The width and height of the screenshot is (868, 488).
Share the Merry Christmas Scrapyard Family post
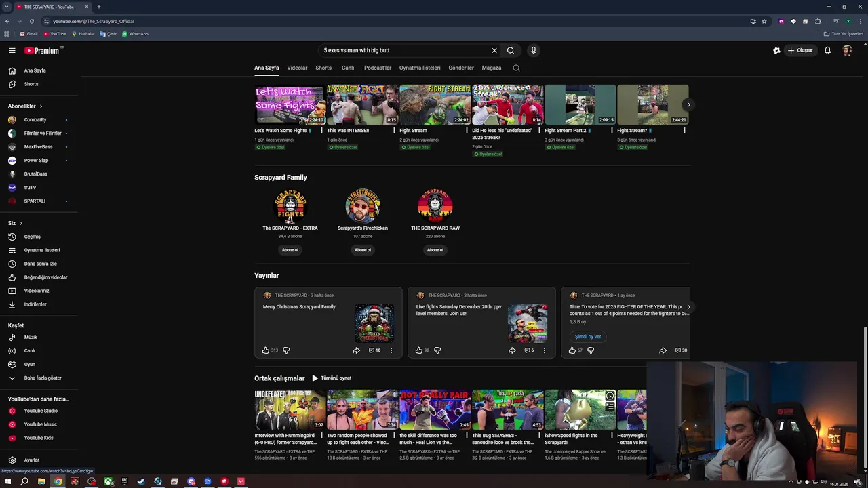tap(356, 350)
